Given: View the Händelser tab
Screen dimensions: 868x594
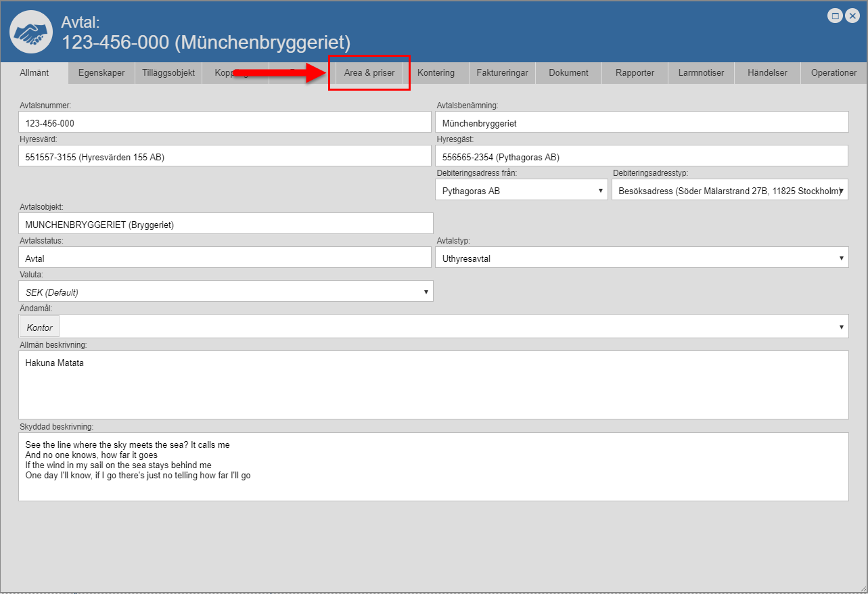Looking at the screenshot, I should [x=767, y=72].
